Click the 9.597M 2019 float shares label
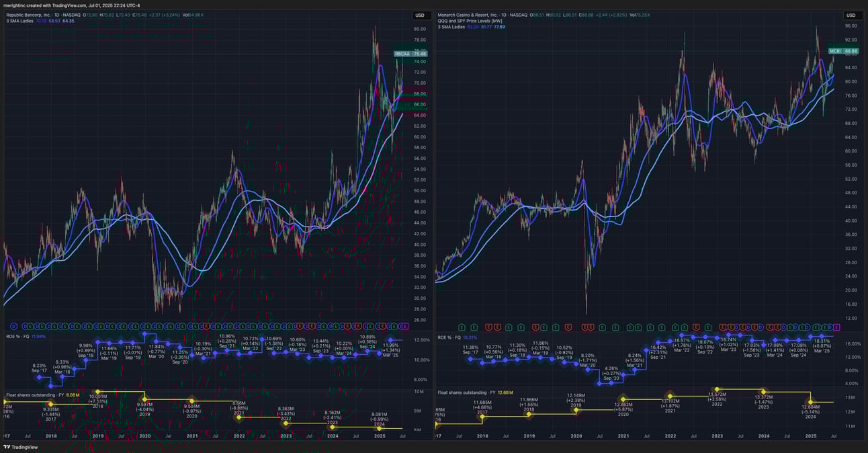Screen dimensions: 868x453 coord(144,410)
